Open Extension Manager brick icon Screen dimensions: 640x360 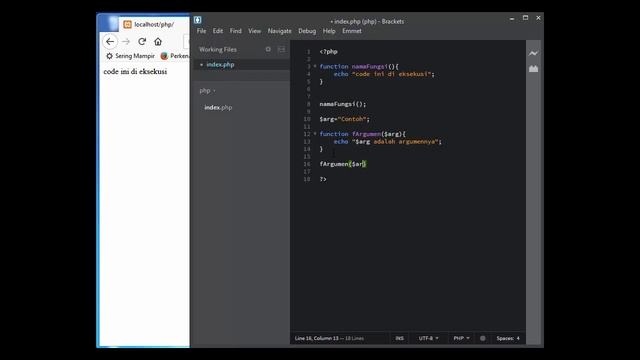click(x=533, y=69)
